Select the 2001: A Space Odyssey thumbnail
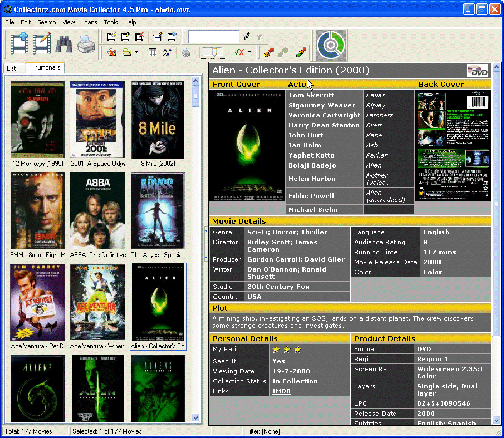Screen dimensions: 504x438 click(x=97, y=124)
